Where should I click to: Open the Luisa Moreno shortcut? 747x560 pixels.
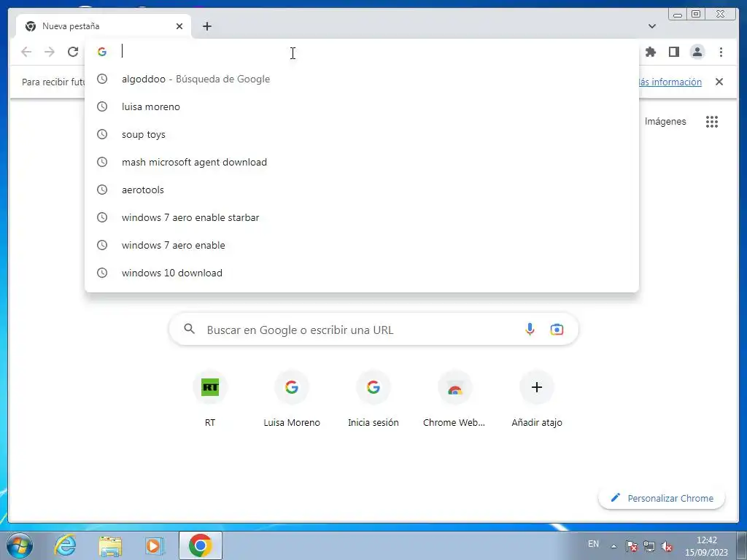click(x=292, y=400)
